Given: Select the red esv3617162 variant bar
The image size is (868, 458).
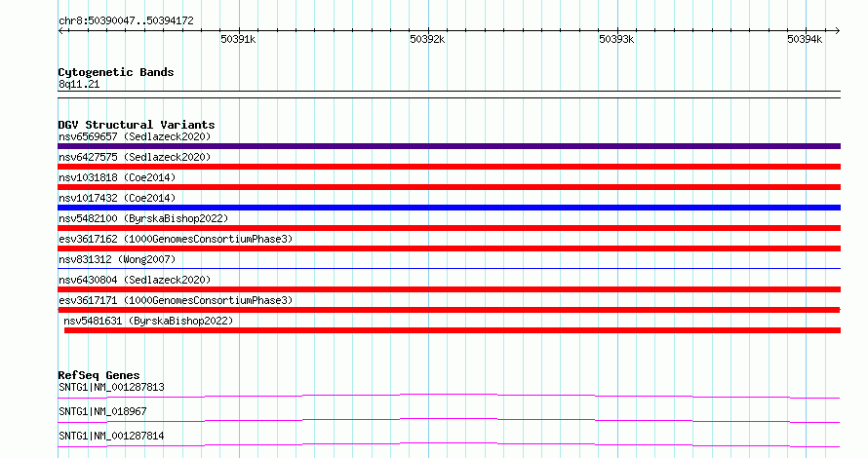Looking at the screenshot, I should coord(449,248).
